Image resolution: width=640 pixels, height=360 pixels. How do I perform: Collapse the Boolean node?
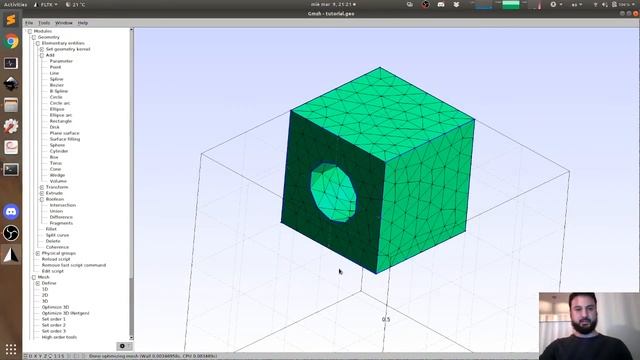[x=42, y=199]
